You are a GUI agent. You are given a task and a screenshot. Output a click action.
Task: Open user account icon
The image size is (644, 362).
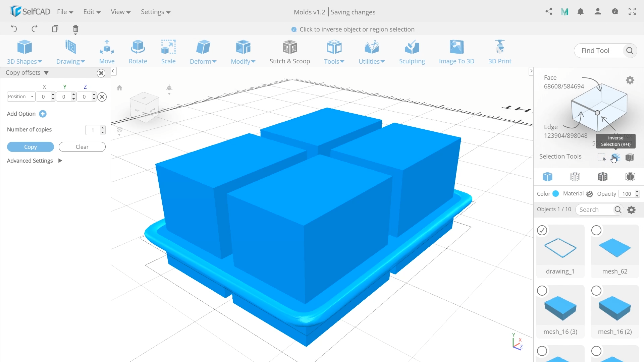[x=598, y=12]
